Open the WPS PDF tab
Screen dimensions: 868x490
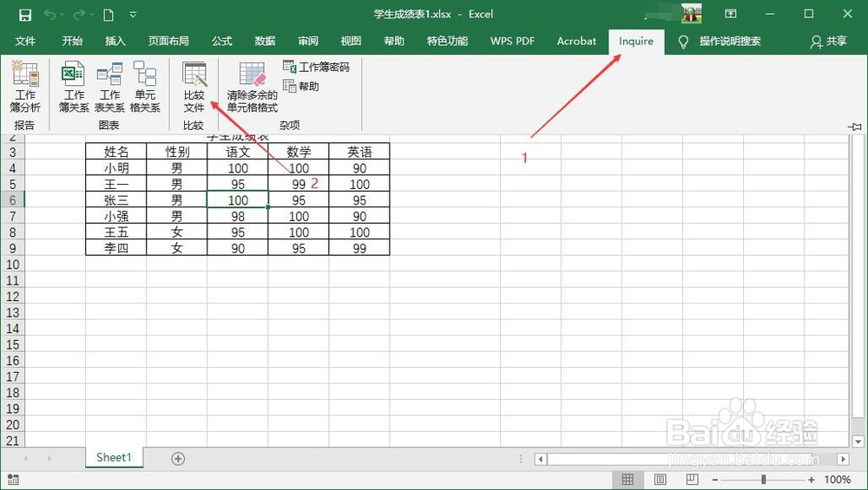pyautogui.click(x=513, y=41)
